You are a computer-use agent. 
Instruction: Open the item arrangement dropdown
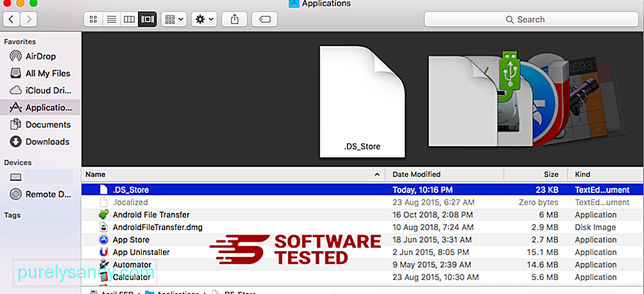coord(174,19)
